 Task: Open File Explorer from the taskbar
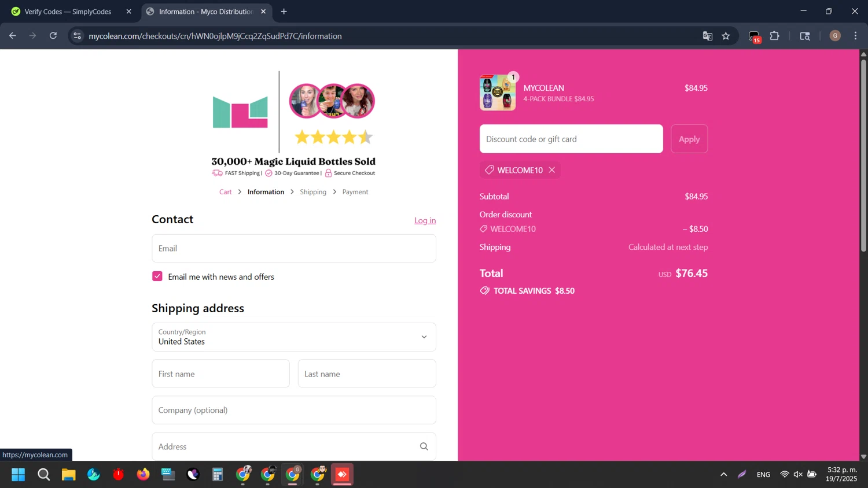pos(69,475)
